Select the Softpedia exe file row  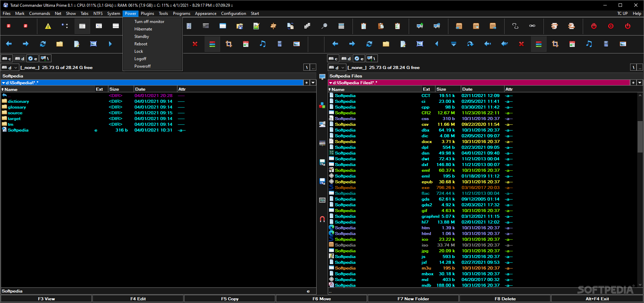tap(482, 188)
